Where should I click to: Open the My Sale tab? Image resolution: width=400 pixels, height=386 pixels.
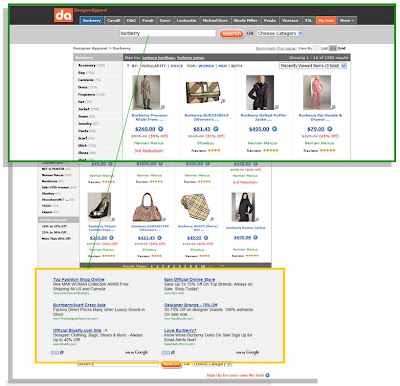326,20
